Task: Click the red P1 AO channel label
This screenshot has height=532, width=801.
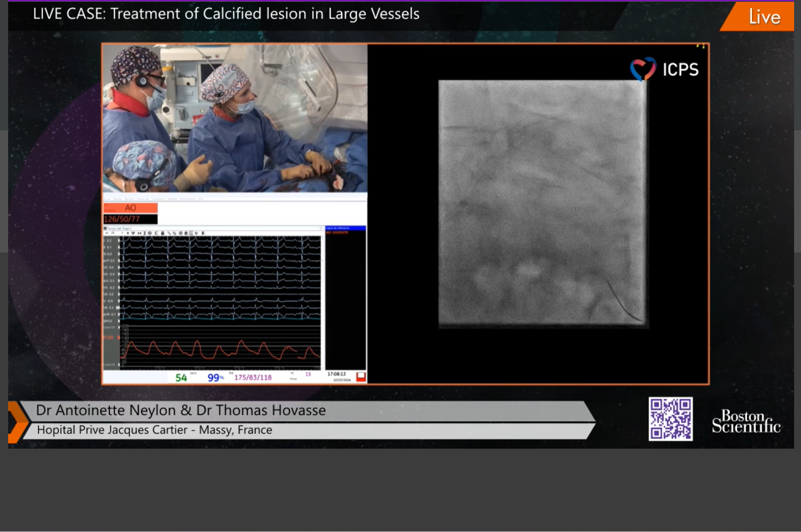Action: [x=108, y=337]
